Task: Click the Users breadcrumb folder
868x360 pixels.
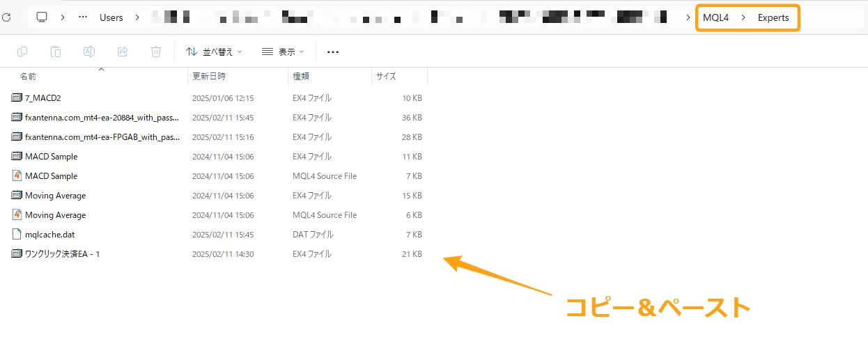Action: pos(111,17)
